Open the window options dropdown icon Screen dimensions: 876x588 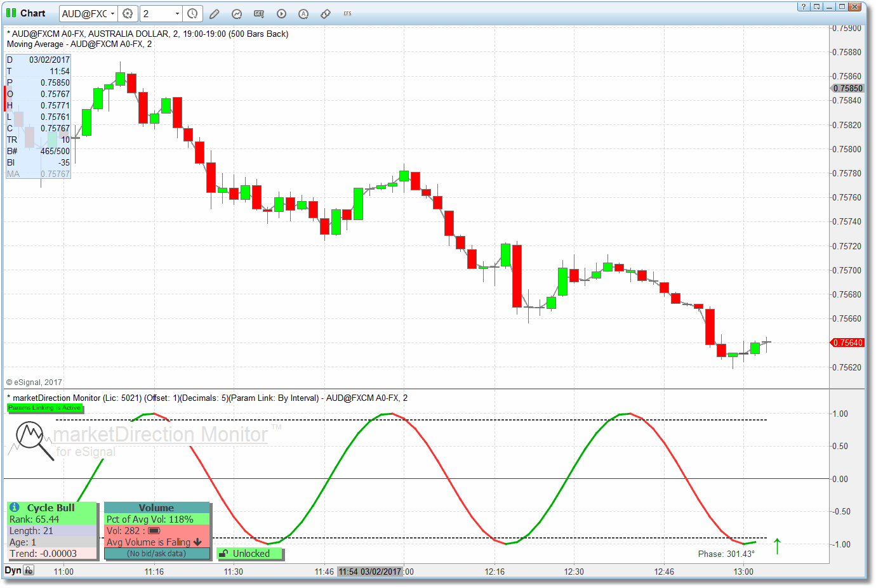click(x=816, y=6)
